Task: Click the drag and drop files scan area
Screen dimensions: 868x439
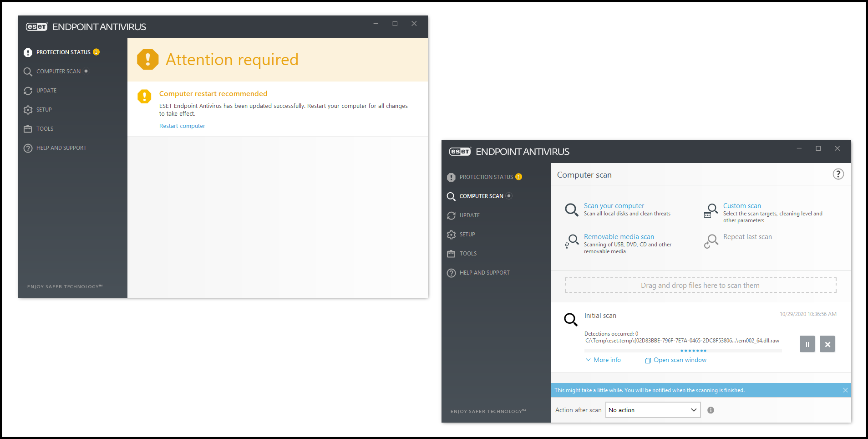Action: [x=700, y=286]
